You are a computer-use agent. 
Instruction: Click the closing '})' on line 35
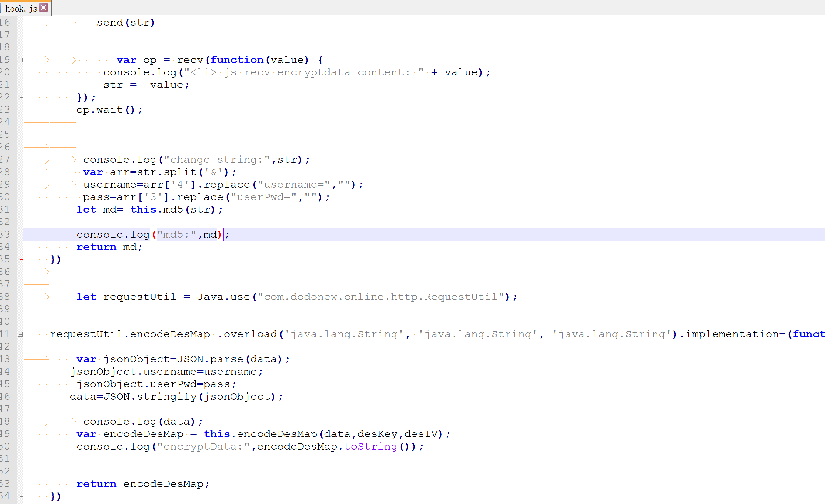[56, 259]
